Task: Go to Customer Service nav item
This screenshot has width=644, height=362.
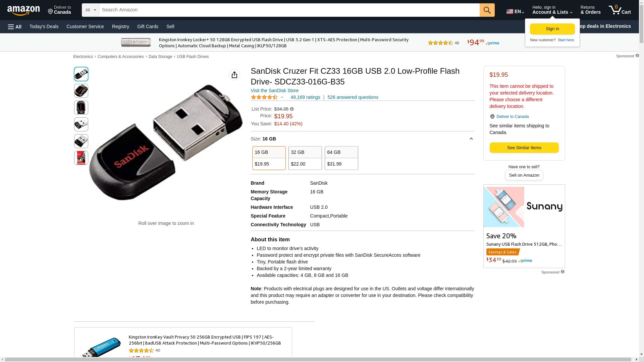Action: pyautogui.click(x=85, y=26)
